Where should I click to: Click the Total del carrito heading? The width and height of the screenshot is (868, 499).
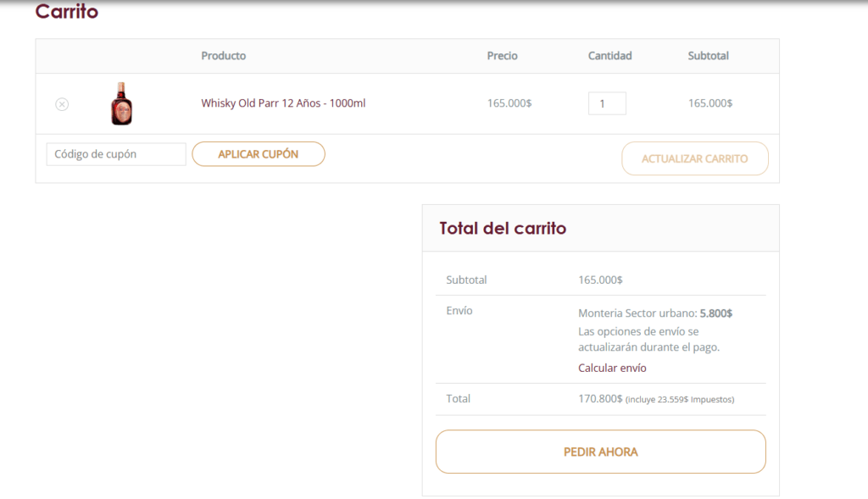[503, 228]
